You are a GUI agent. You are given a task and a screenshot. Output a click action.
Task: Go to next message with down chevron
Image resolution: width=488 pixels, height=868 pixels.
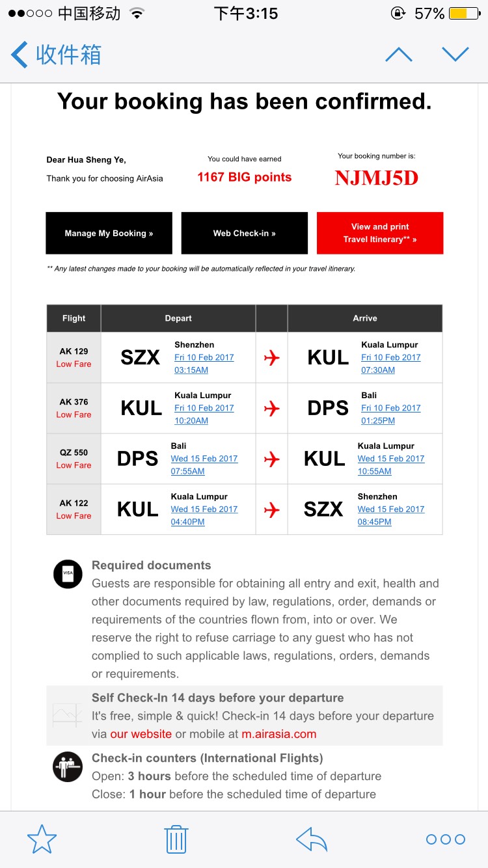455,55
